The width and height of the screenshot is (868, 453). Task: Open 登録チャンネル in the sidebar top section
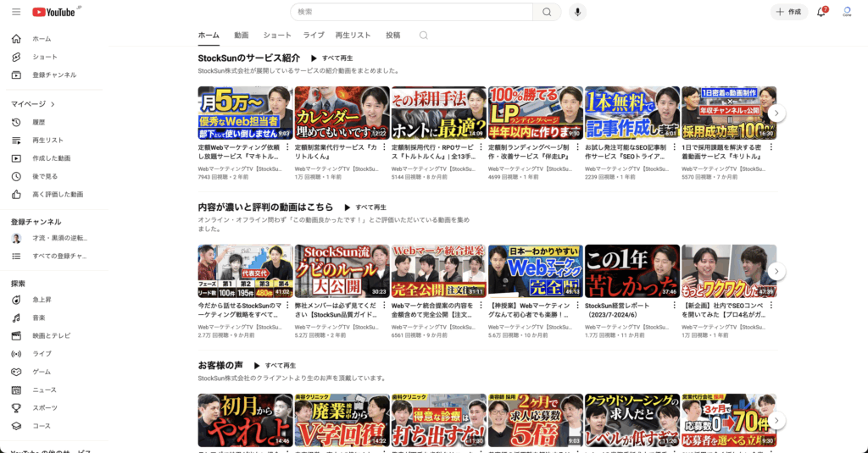coord(54,75)
